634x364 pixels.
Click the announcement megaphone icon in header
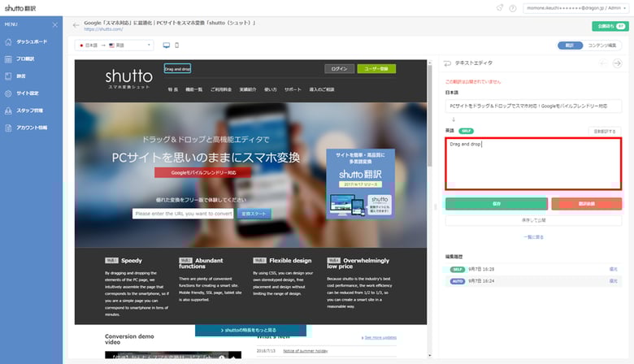click(500, 7)
